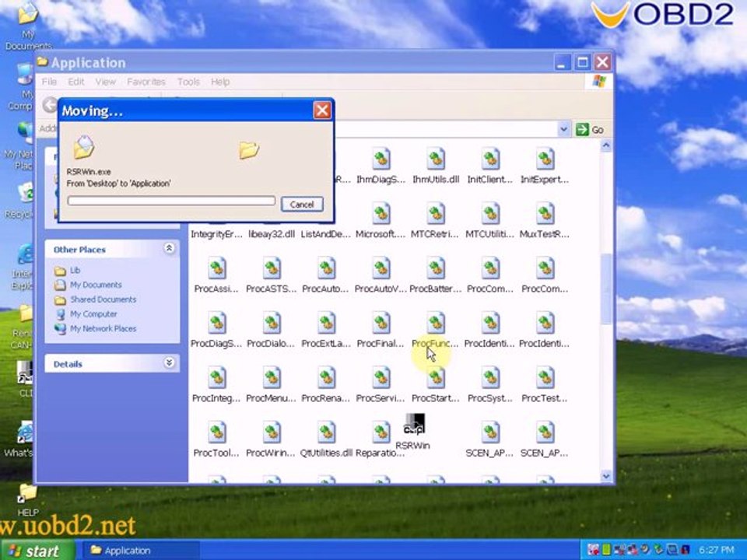Select the ProcInteg... file icon
The width and height of the screenshot is (747, 560).
point(217,378)
